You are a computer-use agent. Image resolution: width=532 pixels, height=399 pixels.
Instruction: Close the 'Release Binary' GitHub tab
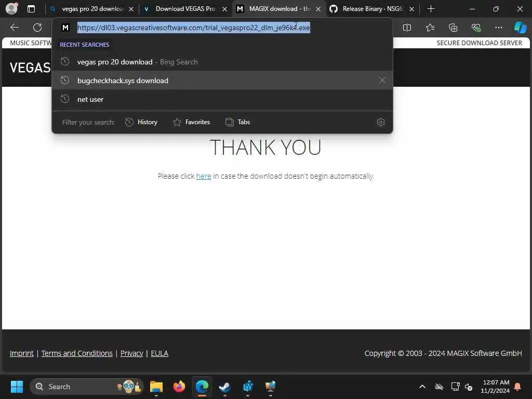coord(411,9)
